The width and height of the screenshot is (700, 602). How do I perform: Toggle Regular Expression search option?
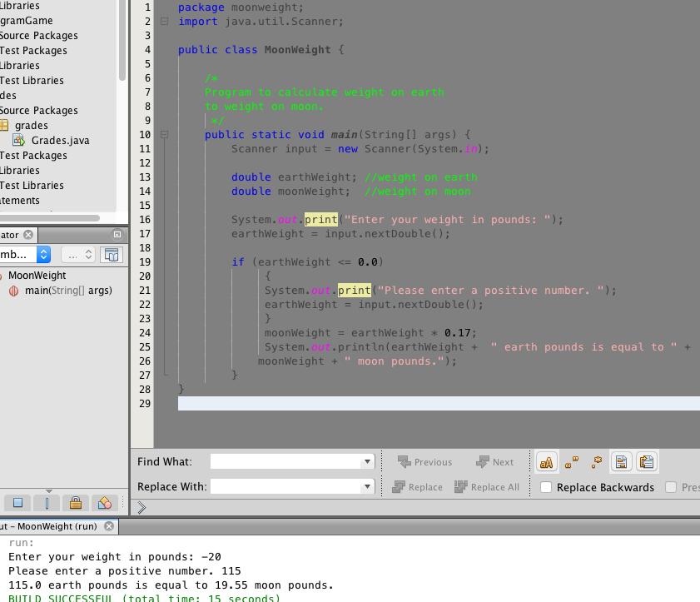[596, 462]
